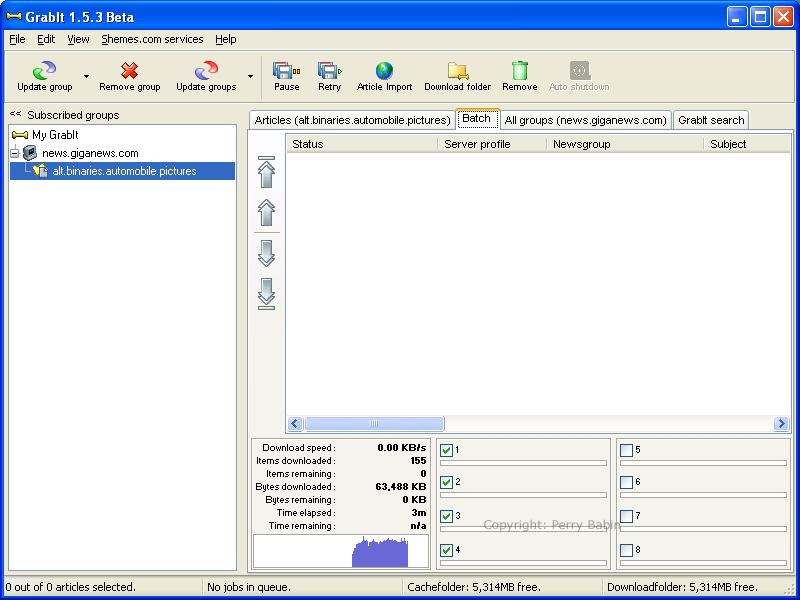
Task: Sort by the Server profile column header
Action: (492, 144)
